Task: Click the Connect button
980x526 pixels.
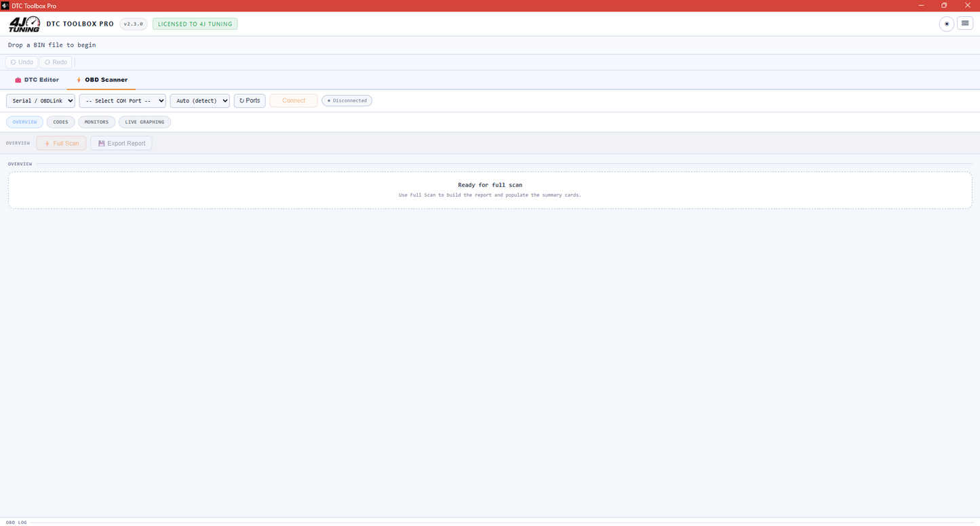Action: [294, 100]
